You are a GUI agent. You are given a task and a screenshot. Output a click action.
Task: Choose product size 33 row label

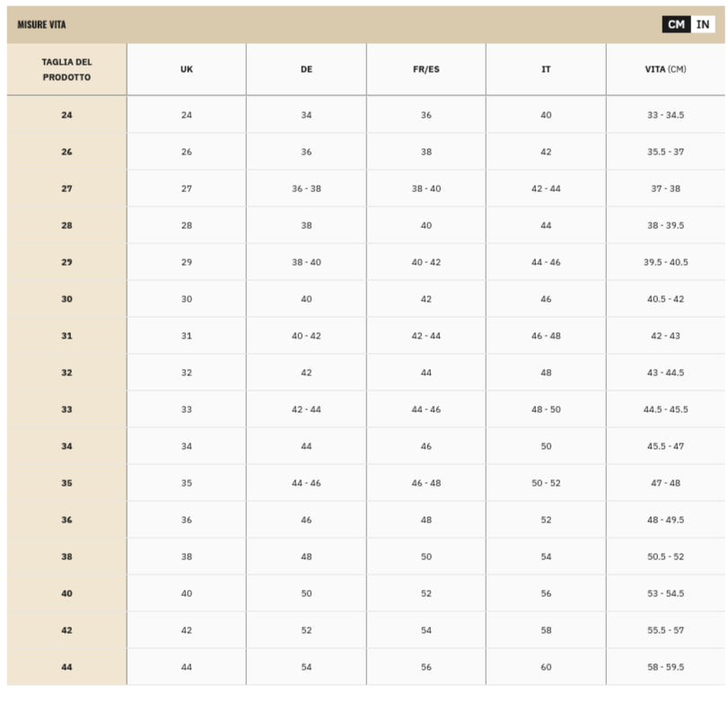[x=66, y=409]
